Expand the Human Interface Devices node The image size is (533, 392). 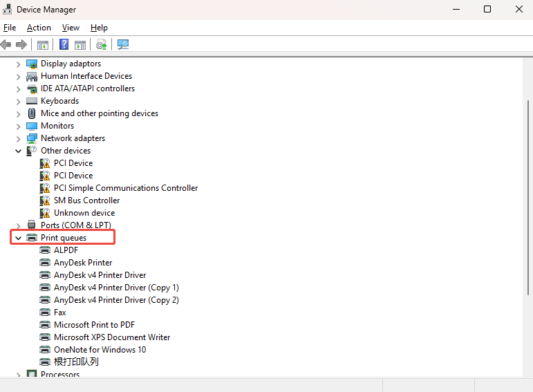pos(19,77)
